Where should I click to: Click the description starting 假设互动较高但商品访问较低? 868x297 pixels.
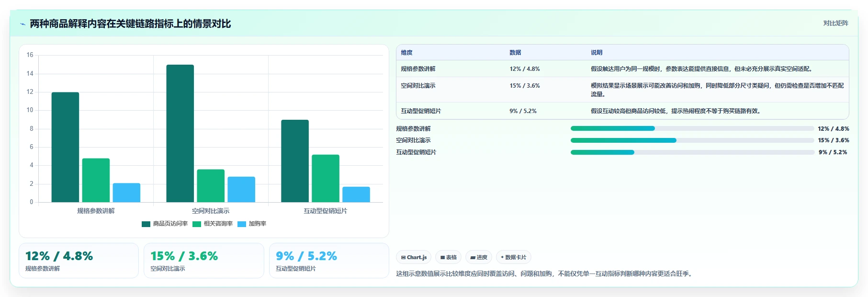pyautogui.click(x=677, y=111)
